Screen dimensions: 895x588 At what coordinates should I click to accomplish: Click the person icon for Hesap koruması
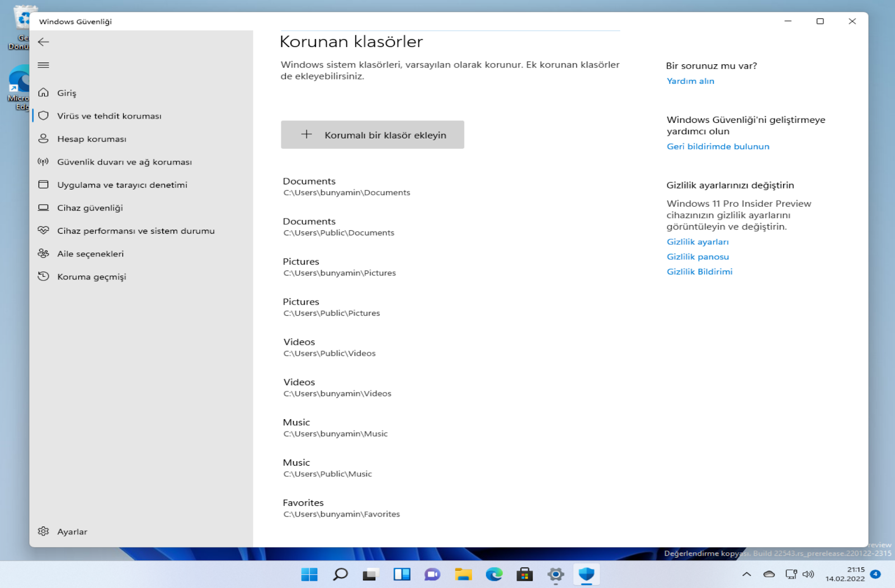pos(43,139)
